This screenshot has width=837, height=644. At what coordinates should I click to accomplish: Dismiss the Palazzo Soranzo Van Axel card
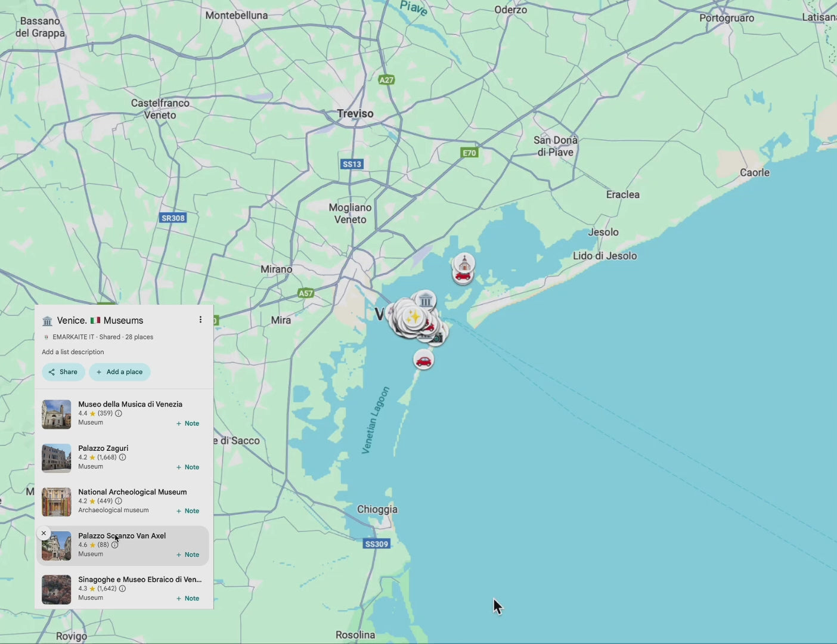pos(44,532)
